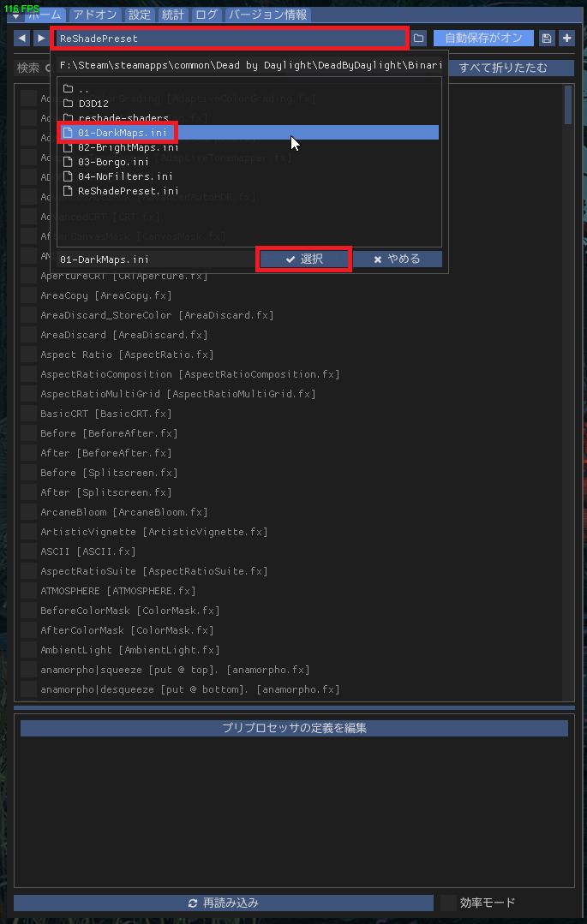Enable the ArcaneBloom effect checkbox
Viewport: 587px width, 924px height.
[x=28, y=512]
